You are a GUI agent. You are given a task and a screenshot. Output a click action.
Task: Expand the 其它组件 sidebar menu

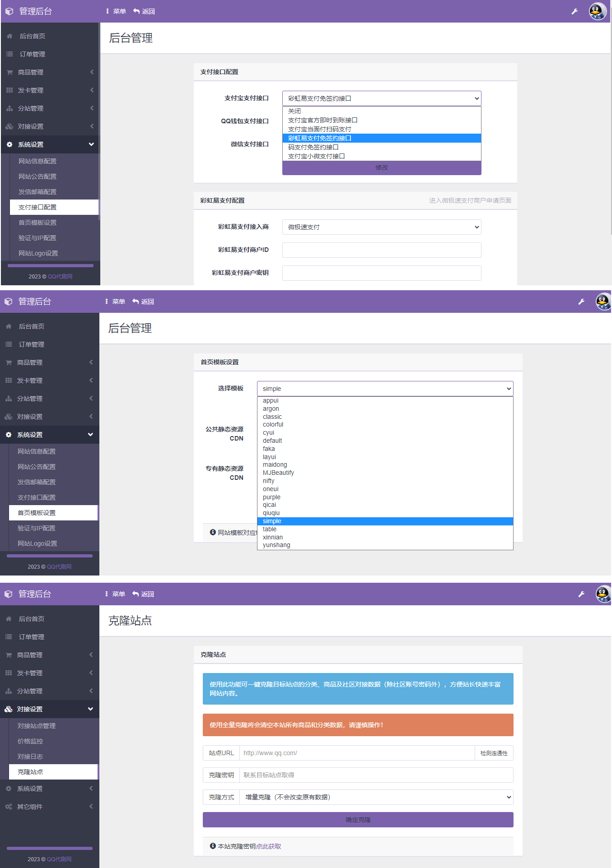click(50, 807)
